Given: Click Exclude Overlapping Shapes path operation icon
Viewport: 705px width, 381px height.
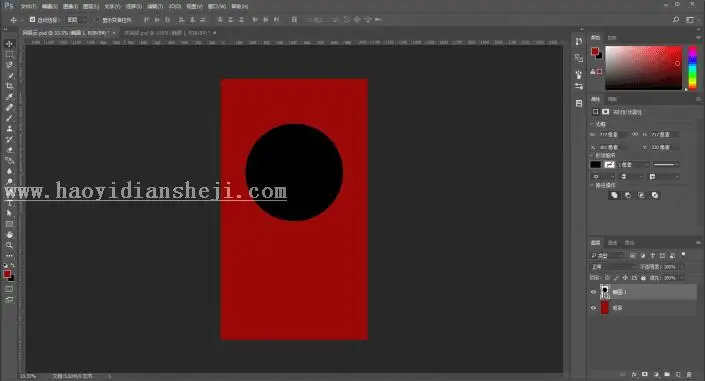Looking at the screenshot, I should pos(655,195).
